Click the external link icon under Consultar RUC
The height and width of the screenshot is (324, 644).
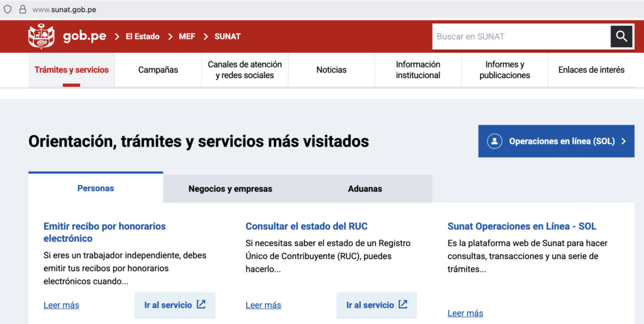403,304
